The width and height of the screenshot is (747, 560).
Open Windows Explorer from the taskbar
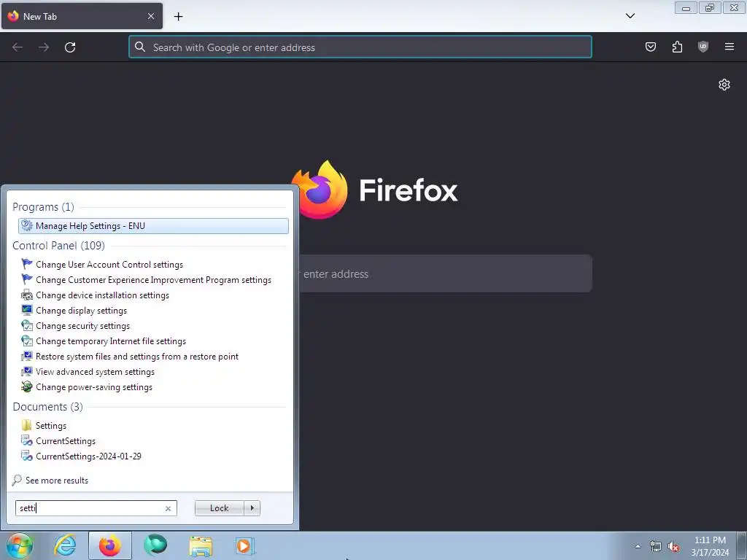201,545
